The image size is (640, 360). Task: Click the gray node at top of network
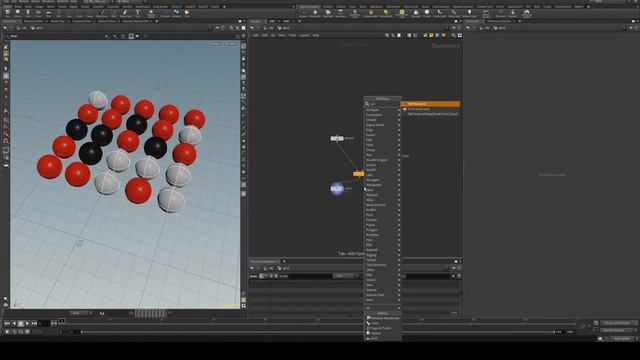[x=337, y=138]
